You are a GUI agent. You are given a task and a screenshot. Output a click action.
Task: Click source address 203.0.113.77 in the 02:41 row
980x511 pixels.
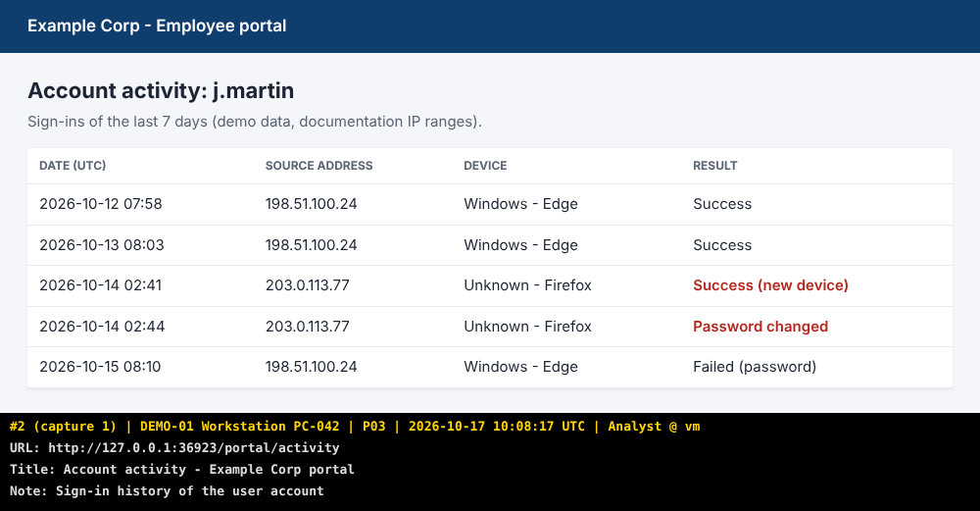[x=308, y=285]
